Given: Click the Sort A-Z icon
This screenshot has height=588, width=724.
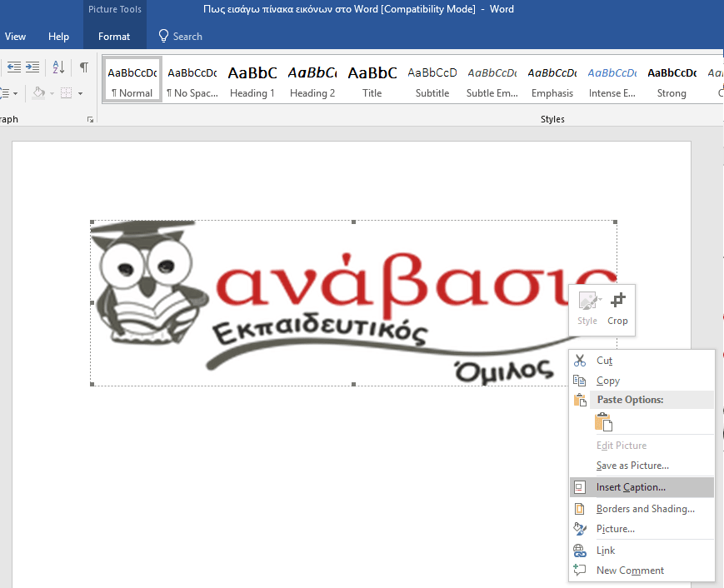Looking at the screenshot, I should [x=58, y=67].
